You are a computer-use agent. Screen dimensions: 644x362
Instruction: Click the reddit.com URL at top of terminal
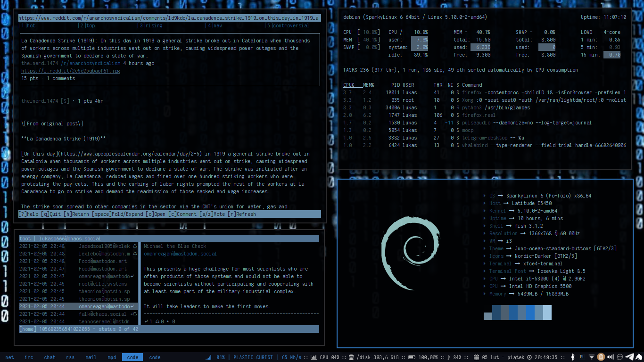click(x=169, y=18)
